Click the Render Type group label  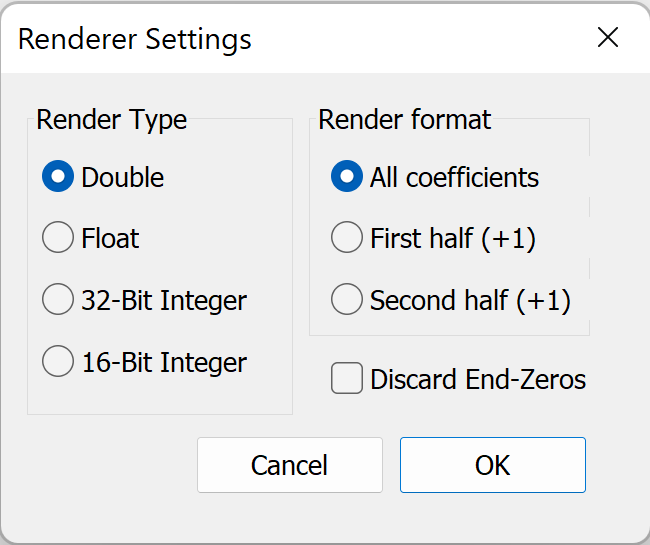click(112, 120)
